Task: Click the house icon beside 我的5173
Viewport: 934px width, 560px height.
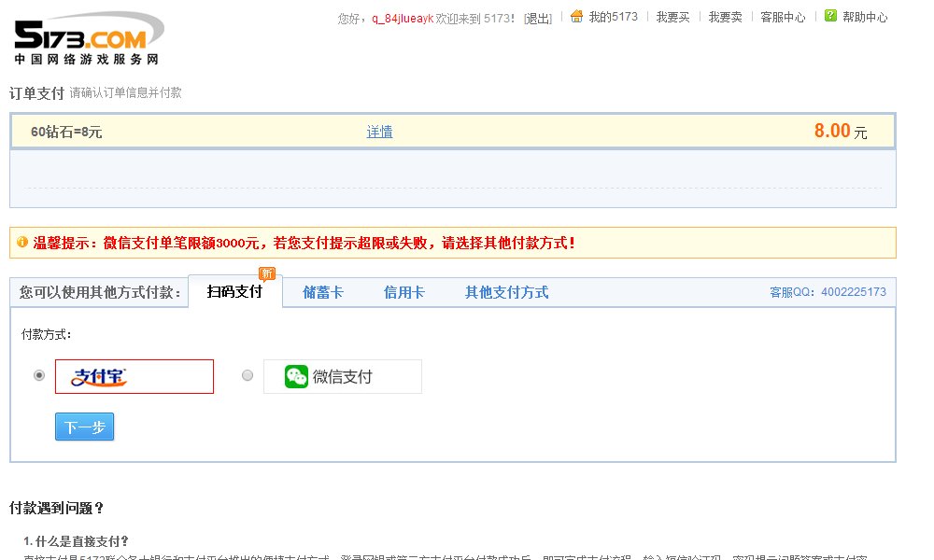Action: pyautogui.click(x=576, y=16)
